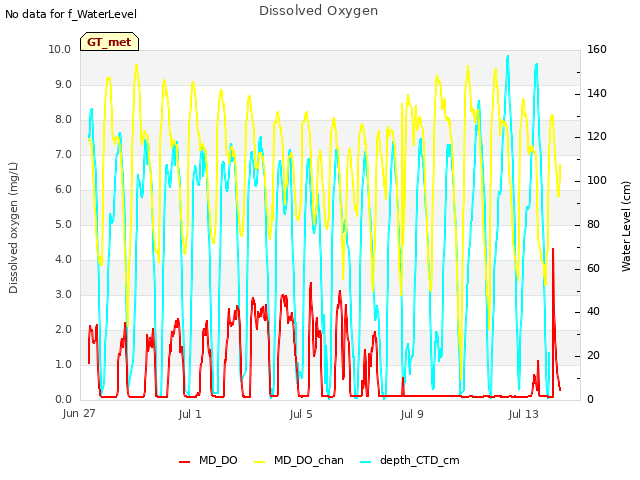Click the 100 right axis tick label
This screenshot has width=640, height=480.
point(597,181)
